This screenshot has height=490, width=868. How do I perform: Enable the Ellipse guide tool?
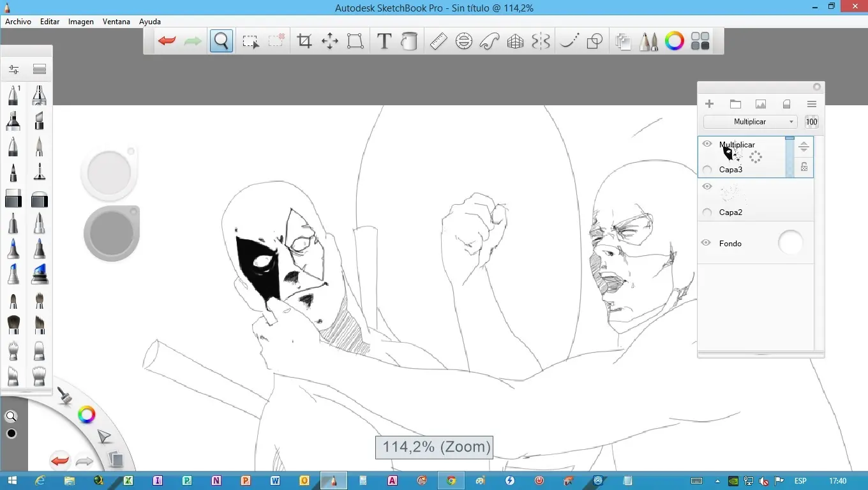click(464, 41)
